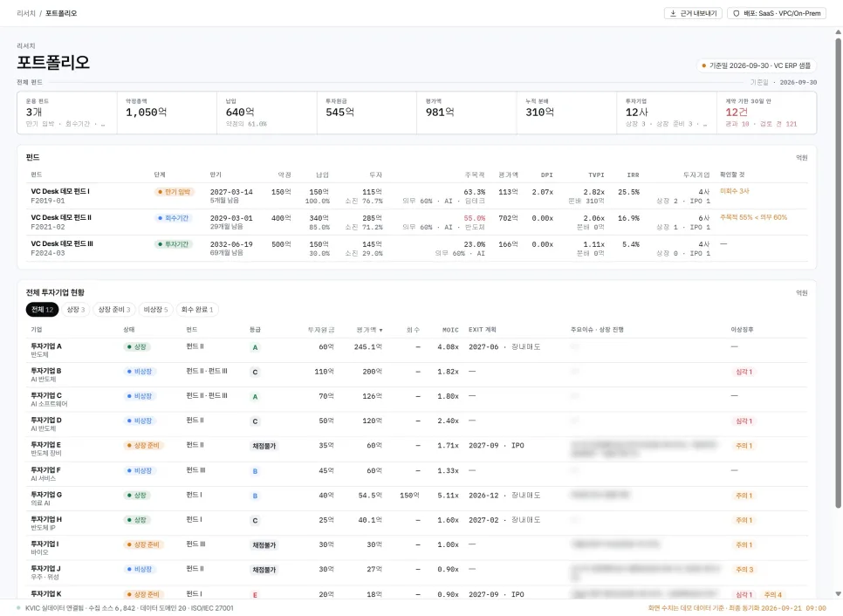Click the 주의 3 badge in 투자기업 J row
The image size is (843, 616).
click(x=744, y=570)
